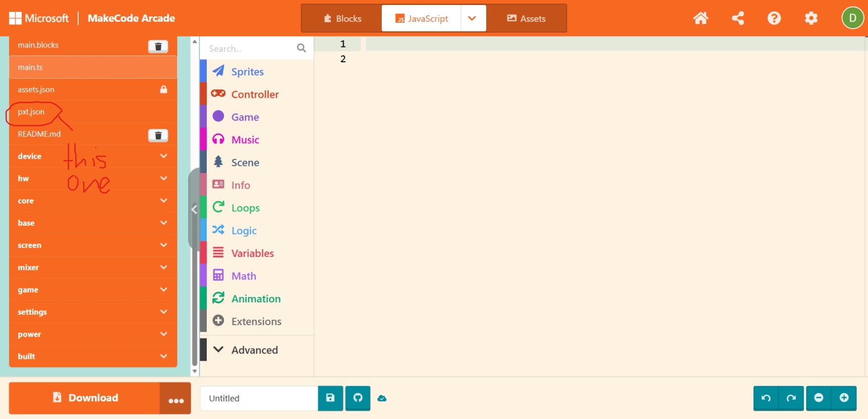Expand the hw folder
Screen dimensions: 868x419
pyautogui.click(x=93, y=178)
